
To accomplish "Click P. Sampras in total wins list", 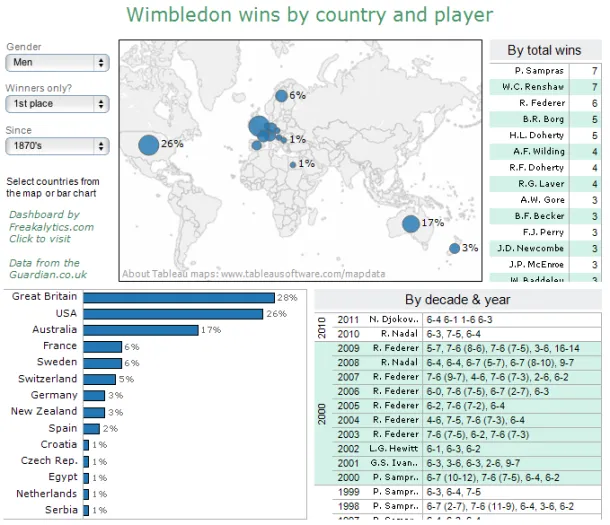I will (x=539, y=71).
